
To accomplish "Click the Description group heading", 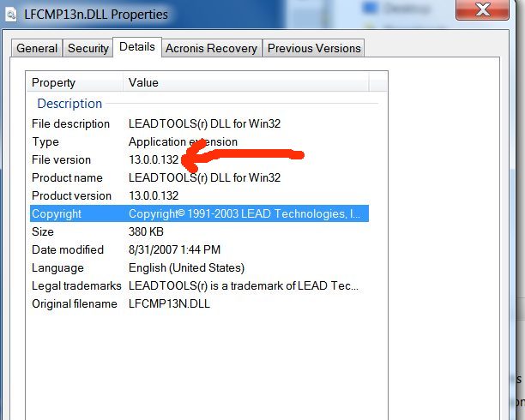I will tap(69, 104).
